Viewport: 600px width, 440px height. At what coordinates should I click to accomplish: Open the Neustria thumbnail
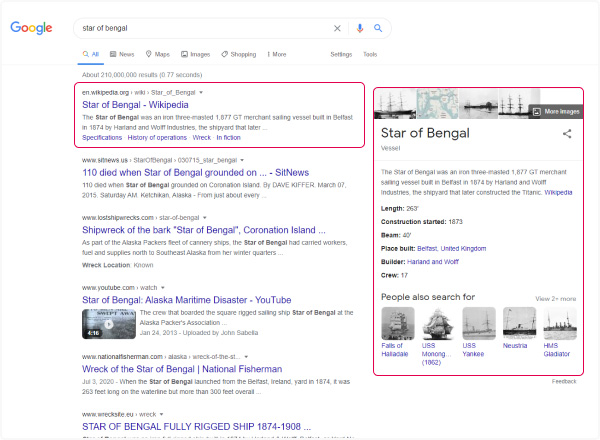coord(519,323)
